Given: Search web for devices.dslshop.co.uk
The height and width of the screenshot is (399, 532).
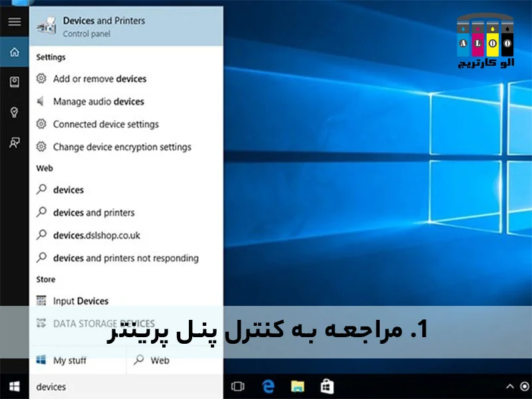Looking at the screenshot, I should tap(126, 235).
